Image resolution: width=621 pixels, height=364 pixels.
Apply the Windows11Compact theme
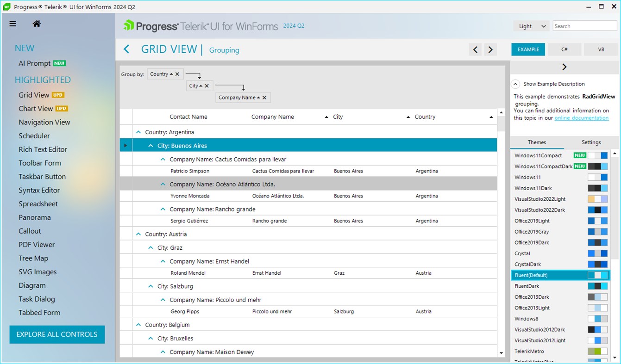click(560, 155)
